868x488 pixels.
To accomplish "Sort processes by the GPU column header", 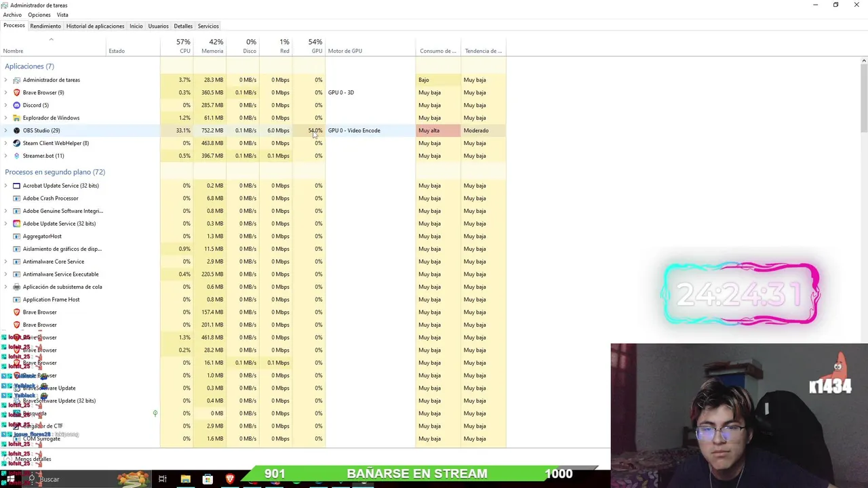I will (x=309, y=46).
